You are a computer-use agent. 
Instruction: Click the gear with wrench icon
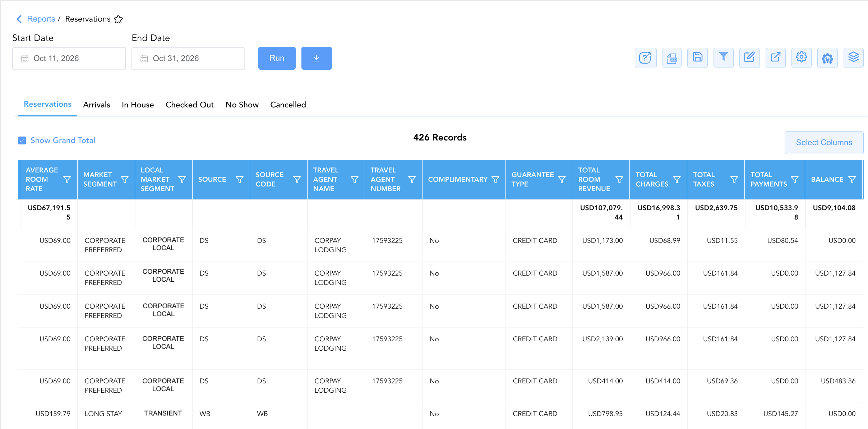(x=827, y=58)
